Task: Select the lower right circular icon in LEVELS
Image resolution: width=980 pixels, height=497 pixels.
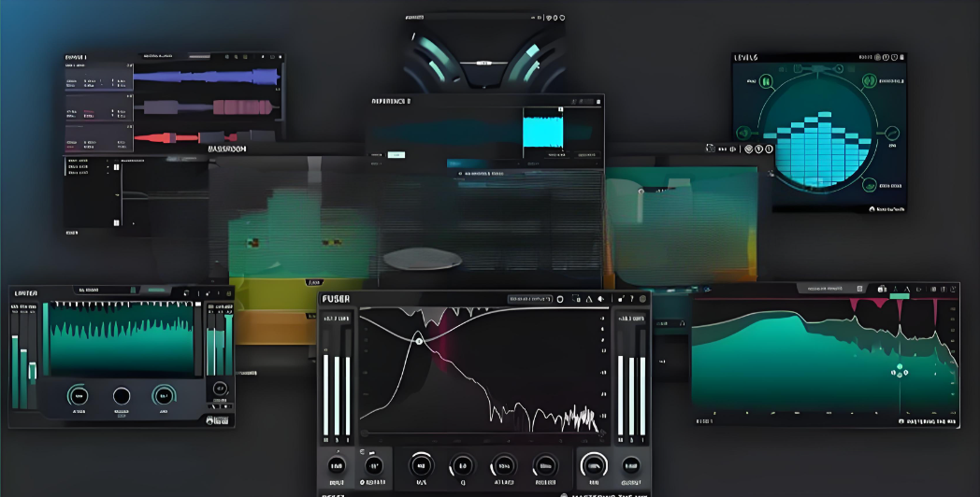Action: [870, 185]
